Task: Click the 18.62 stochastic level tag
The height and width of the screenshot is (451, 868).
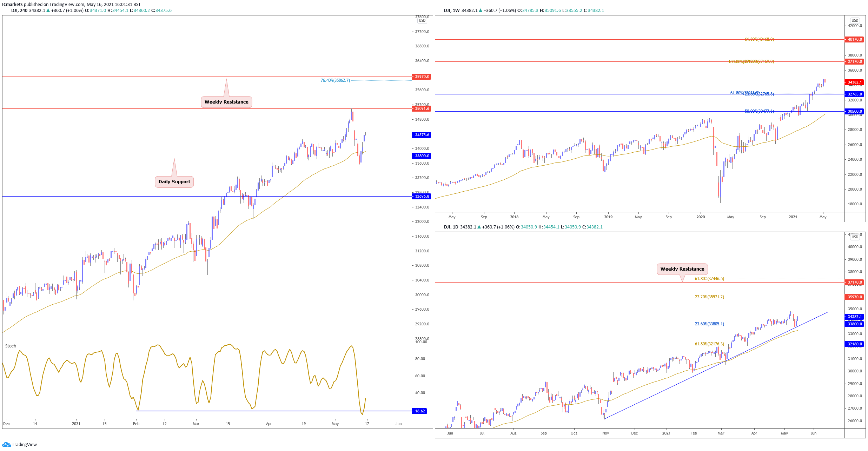Action: [x=420, y=411]
